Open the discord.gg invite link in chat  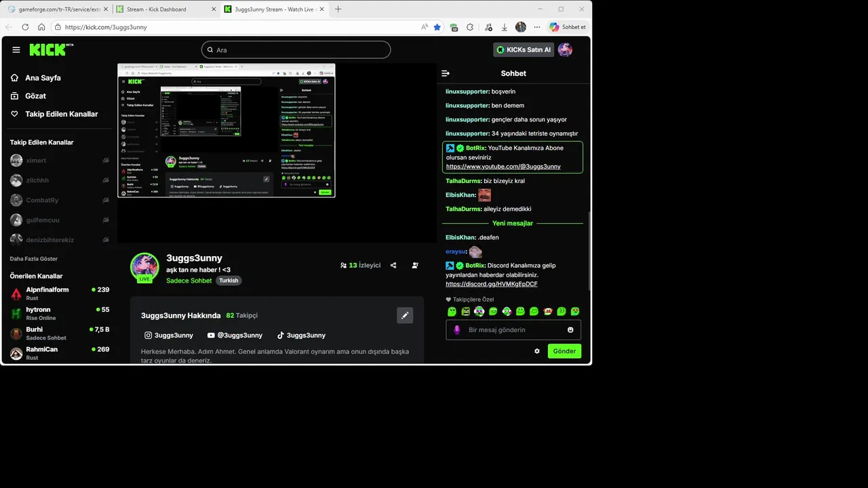tap(492, 284)
